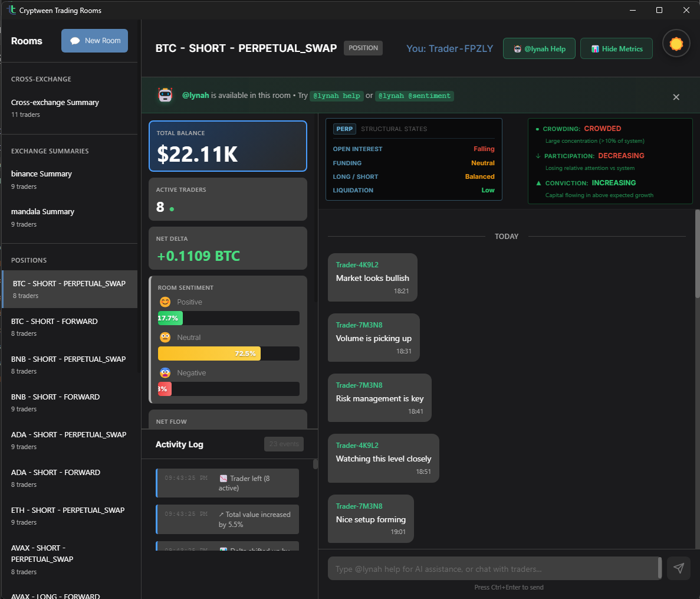This screenshot has height=599, width=700.
Task: Click the Net Flow card header
Action: click(x=172, y=421)
